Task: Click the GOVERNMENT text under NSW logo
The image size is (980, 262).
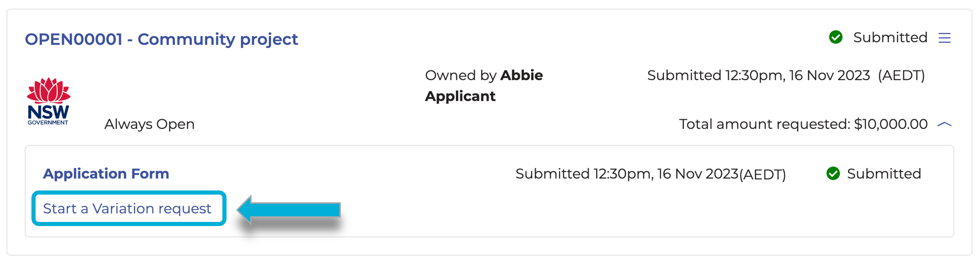Action: point(48,123)
